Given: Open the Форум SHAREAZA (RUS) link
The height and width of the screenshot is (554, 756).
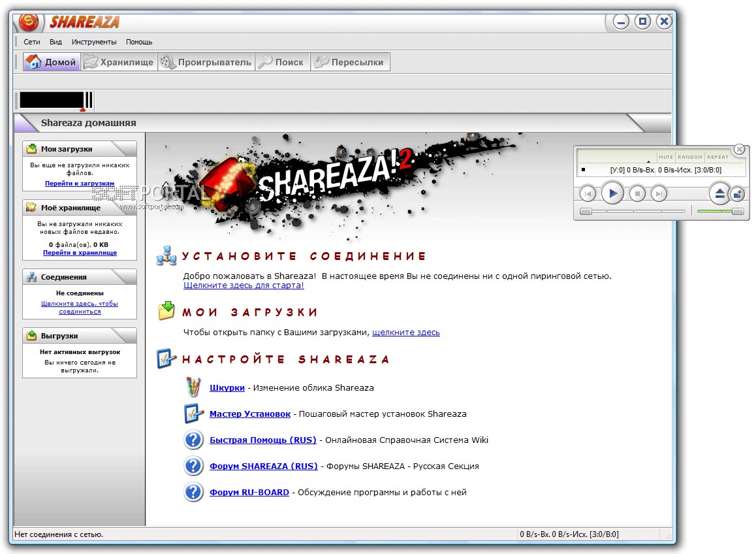Looking at the screenshot, I should coord(264,466).
